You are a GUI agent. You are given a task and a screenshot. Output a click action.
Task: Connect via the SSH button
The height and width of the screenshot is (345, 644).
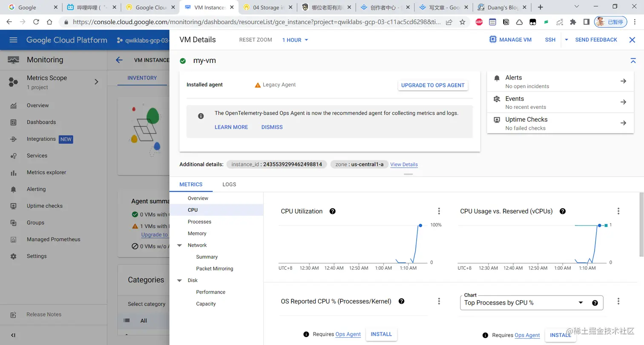(x=550, y=40)
